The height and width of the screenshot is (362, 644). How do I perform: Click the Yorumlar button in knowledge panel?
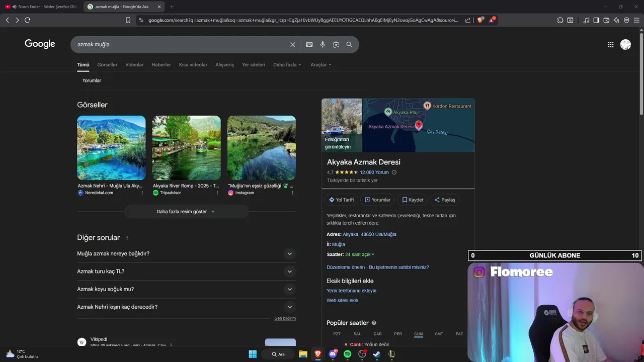tap(378, 200)
